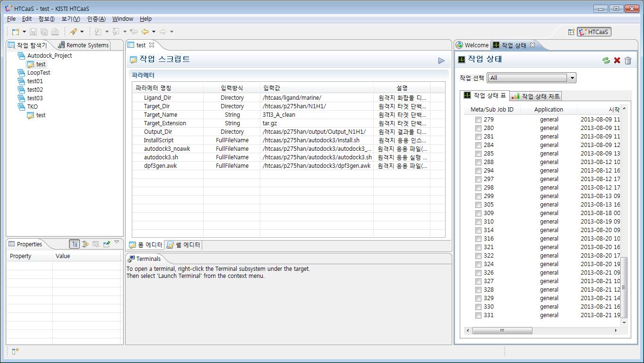Click the Application column header
Screen dimensions: 644x363
coord(549,109)
